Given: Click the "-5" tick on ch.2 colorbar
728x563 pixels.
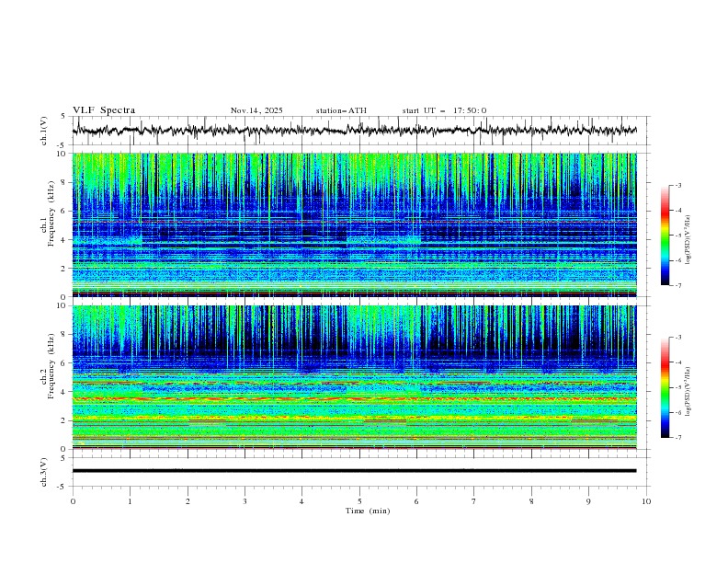Looking at the screenshot, I should [x=677, y=387].
